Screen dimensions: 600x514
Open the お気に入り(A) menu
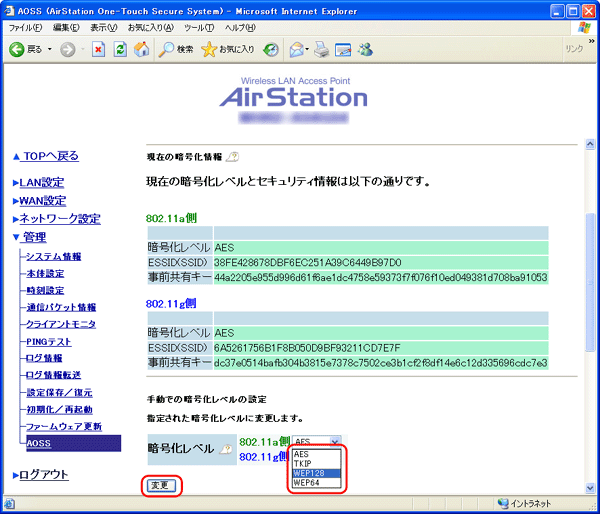click(151, 28)
